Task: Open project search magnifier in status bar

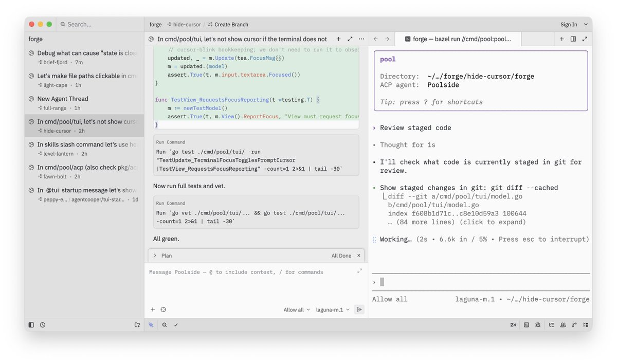Action: (x=165, y=325)
